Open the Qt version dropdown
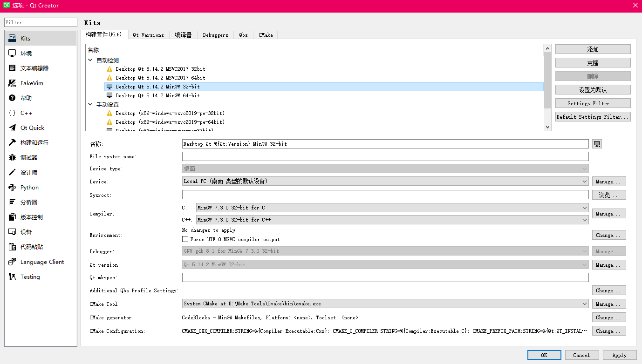Image resolution: width=642 pixels, height=364 pixels. [385, 264]
